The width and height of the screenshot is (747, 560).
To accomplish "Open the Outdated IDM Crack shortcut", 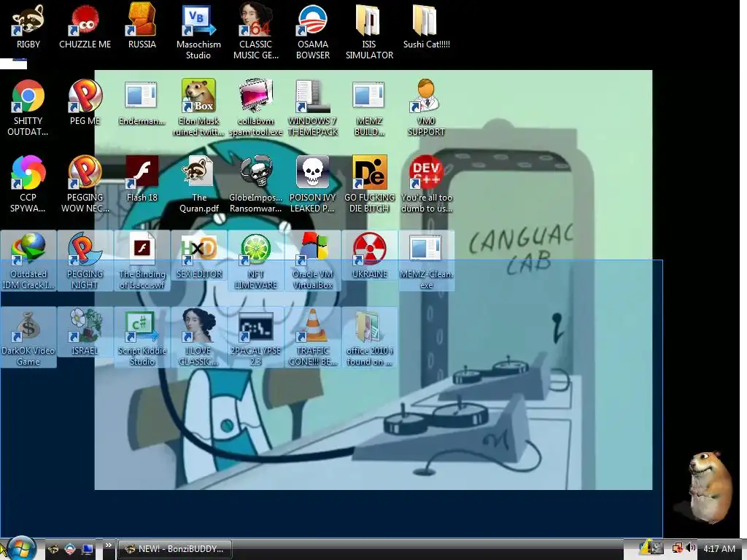I will tap(28, 261).
